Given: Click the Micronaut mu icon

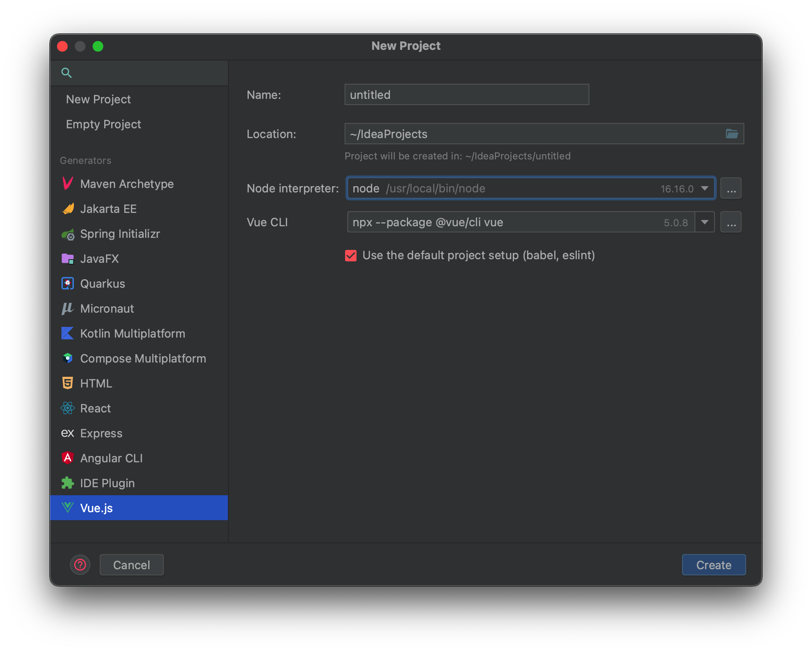Looking at the screenshot, I should point(68,309).
